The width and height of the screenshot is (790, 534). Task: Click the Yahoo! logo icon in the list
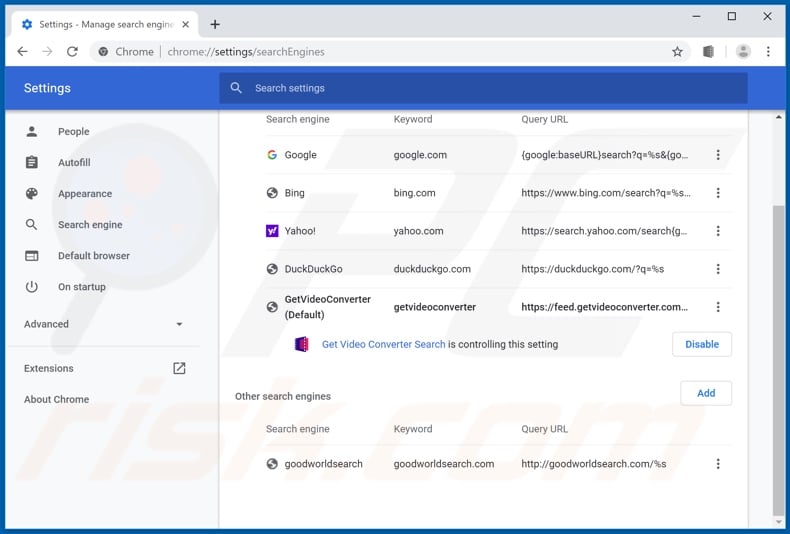272,231
